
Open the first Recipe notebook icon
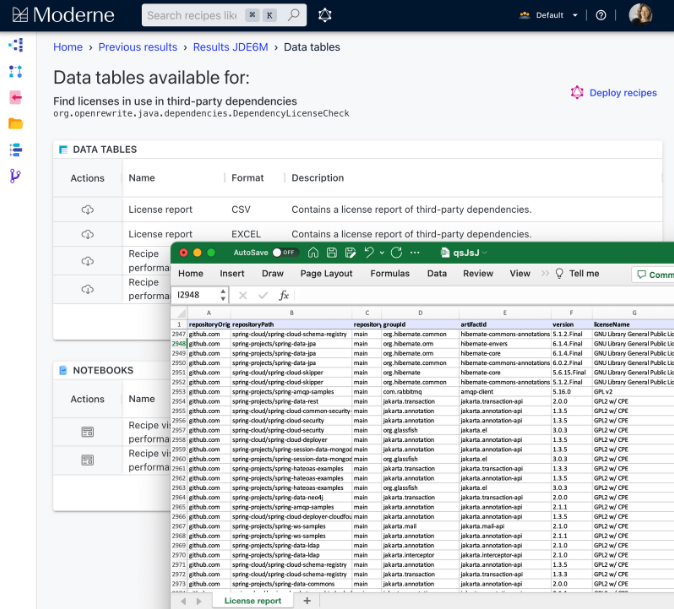[88, 432]
